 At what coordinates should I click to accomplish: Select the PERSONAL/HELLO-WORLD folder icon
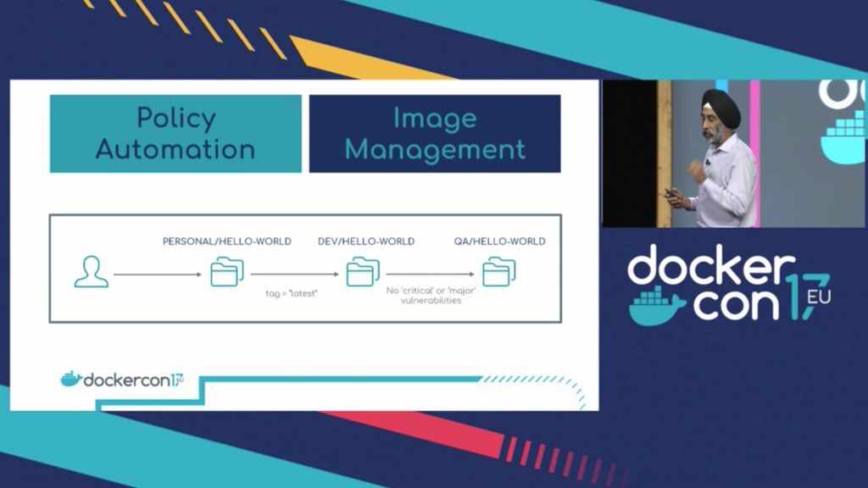click(x=227, y=272)
